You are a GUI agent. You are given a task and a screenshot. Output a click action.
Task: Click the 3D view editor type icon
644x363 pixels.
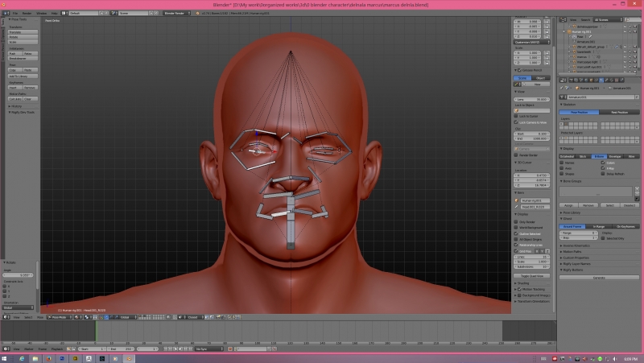click(5, 317)
